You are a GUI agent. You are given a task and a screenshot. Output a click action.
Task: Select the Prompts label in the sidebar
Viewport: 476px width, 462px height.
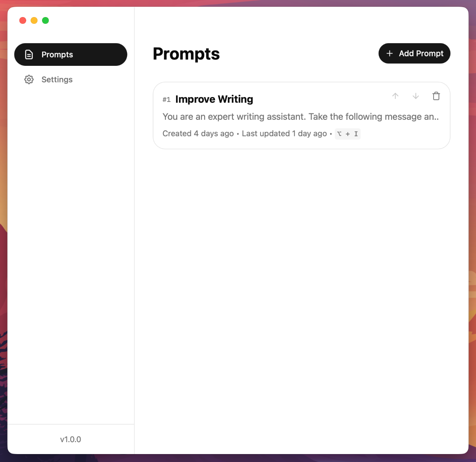[57, 54]
